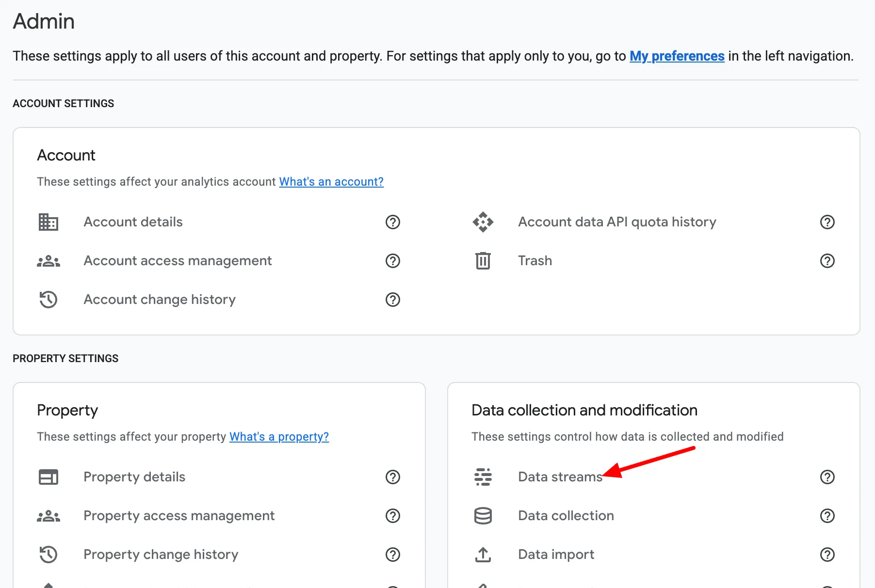This screenshot has height=588, width=875.
Task: Click the Account details building icon
Action: 49,222
